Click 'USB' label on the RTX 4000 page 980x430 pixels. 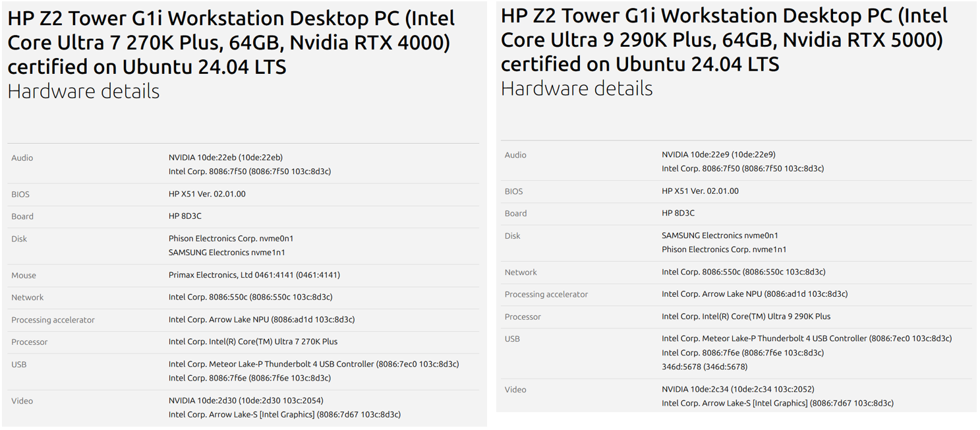pos(19,365)
